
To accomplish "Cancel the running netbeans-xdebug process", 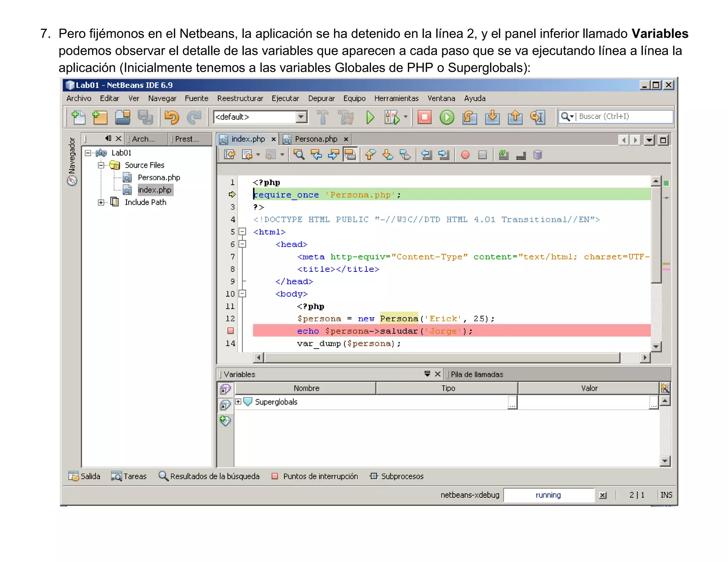I will [603, 495].
